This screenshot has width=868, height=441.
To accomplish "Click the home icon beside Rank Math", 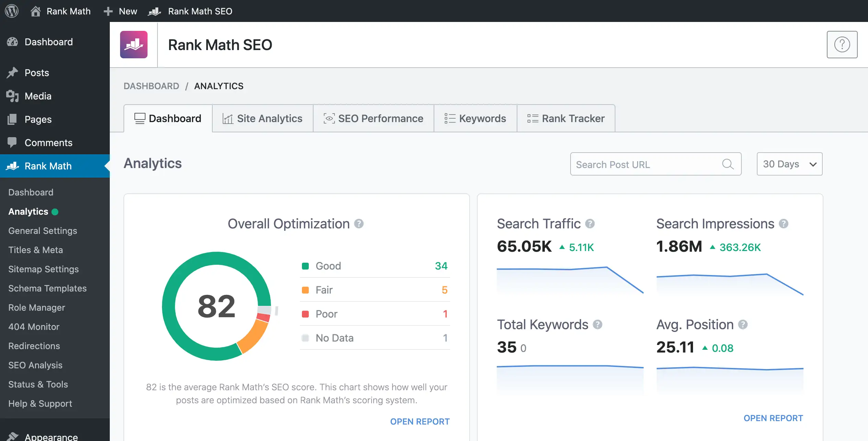I will [36, 11].
